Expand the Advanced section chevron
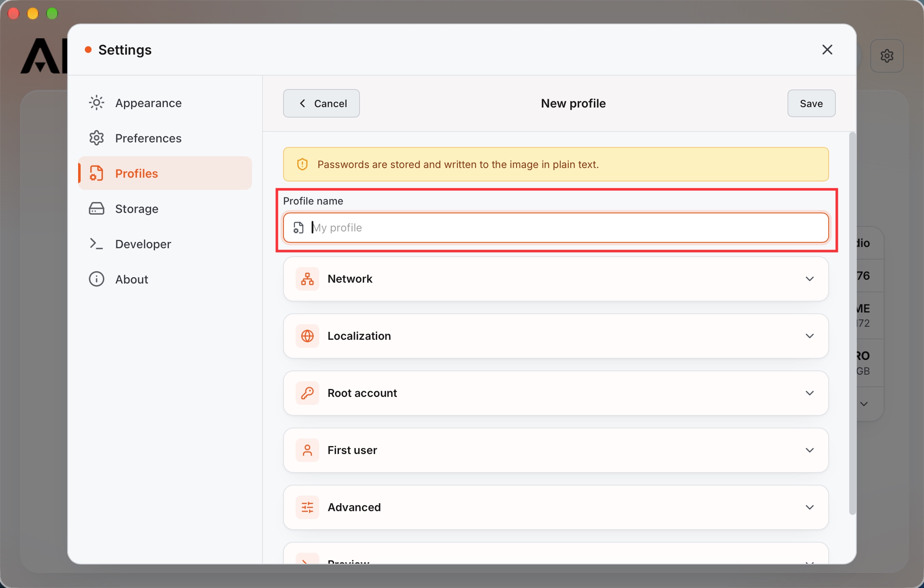 coord(810,507)
